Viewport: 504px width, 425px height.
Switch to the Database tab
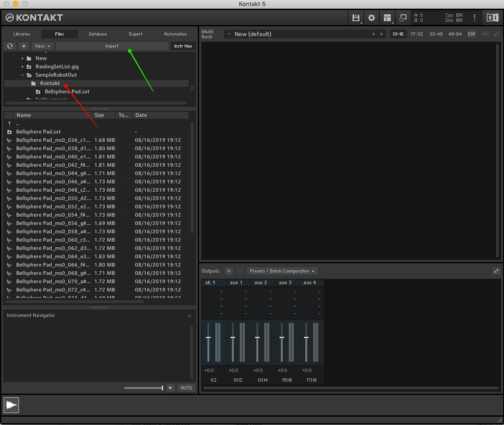tap(98, 34)
